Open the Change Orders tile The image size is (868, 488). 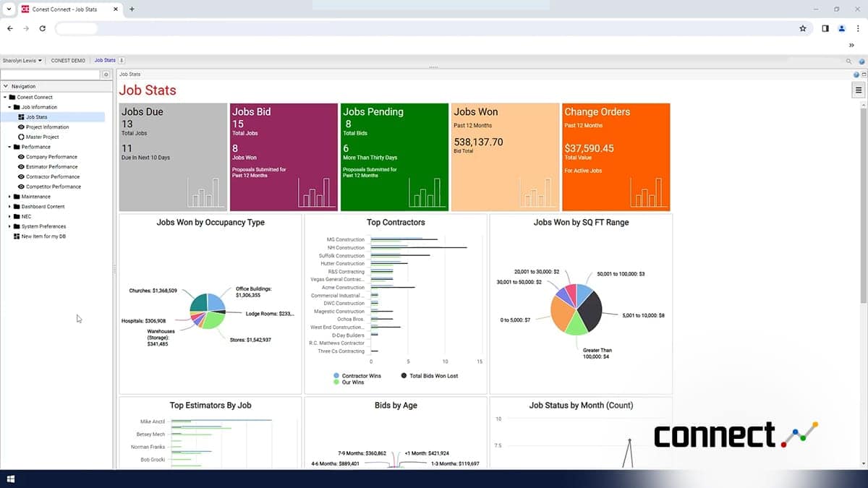pos(616,157)
